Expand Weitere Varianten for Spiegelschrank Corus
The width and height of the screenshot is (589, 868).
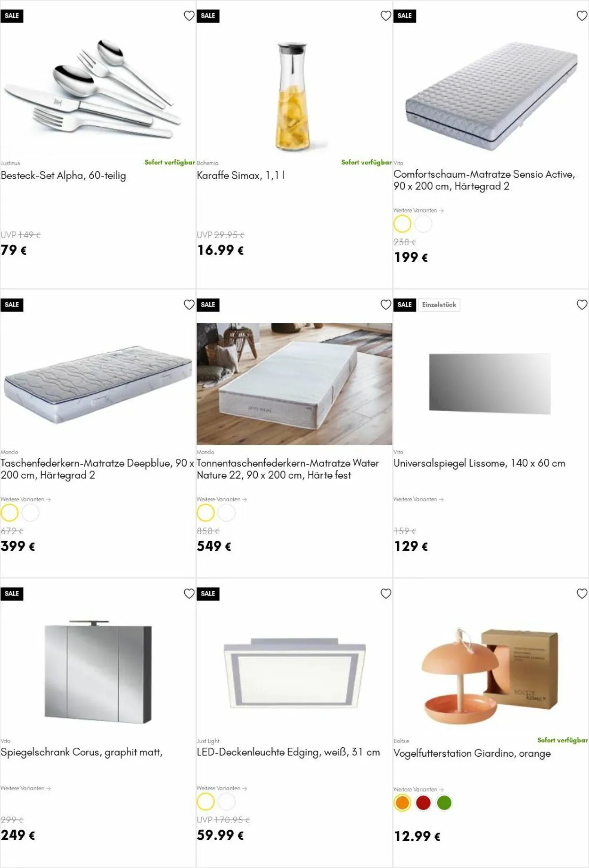coord(25,788)
